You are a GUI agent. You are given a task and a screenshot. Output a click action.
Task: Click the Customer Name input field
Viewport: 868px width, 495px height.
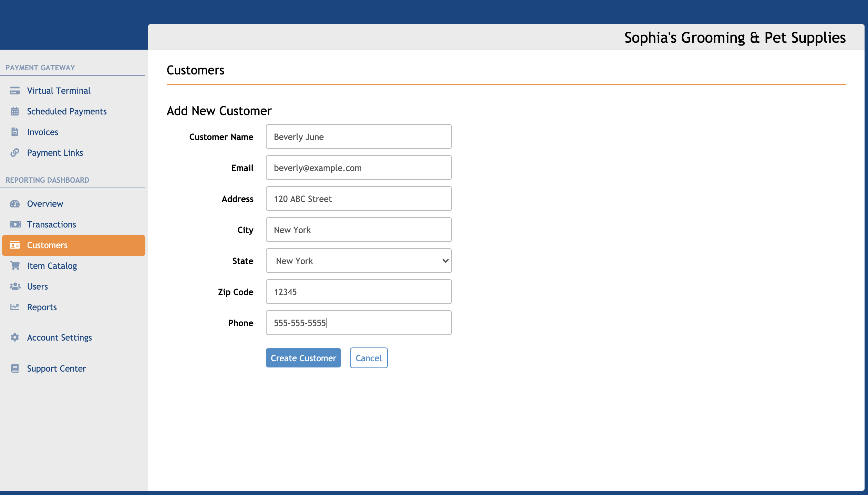pos(359,137)
